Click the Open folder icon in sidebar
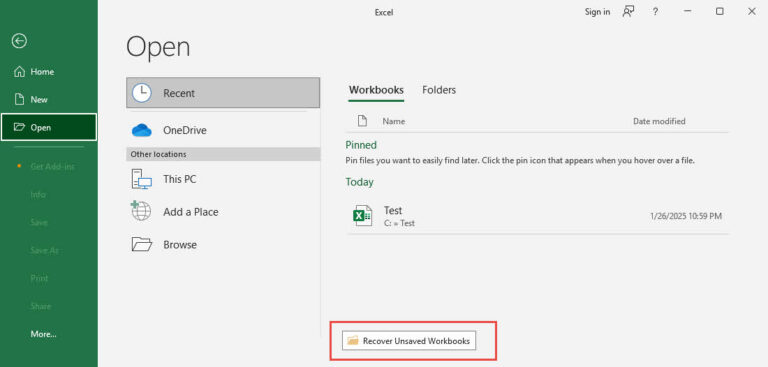Viewport: 768px width, 367px height. [19, 127]
